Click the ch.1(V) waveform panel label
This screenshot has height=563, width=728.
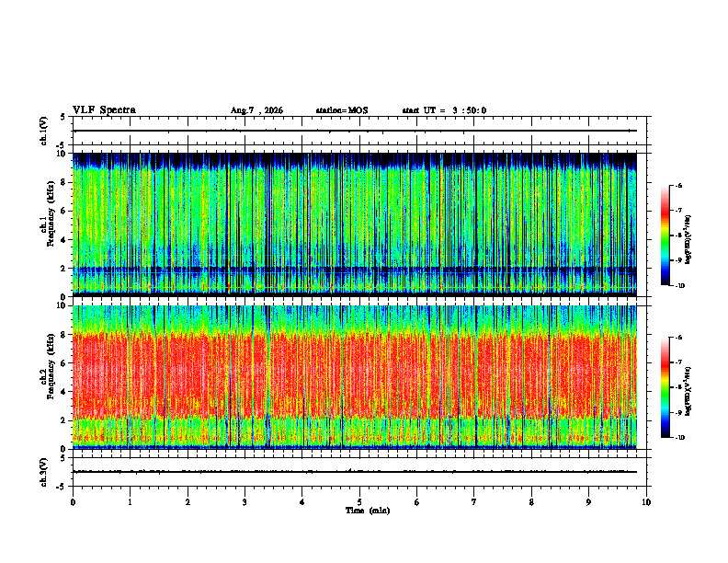[x=43, y=131]
